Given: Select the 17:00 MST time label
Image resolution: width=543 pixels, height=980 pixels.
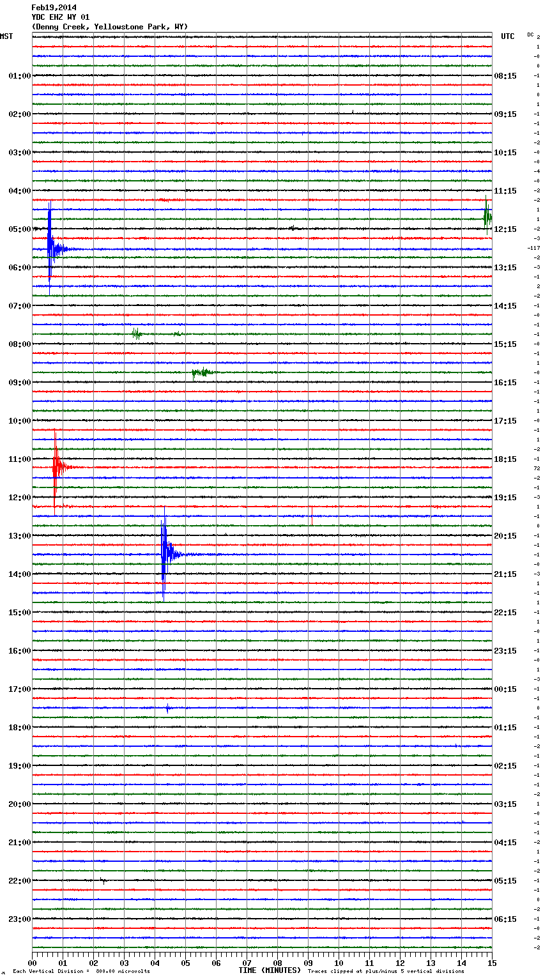Looking at the screenshot, I should coord(19,689).
